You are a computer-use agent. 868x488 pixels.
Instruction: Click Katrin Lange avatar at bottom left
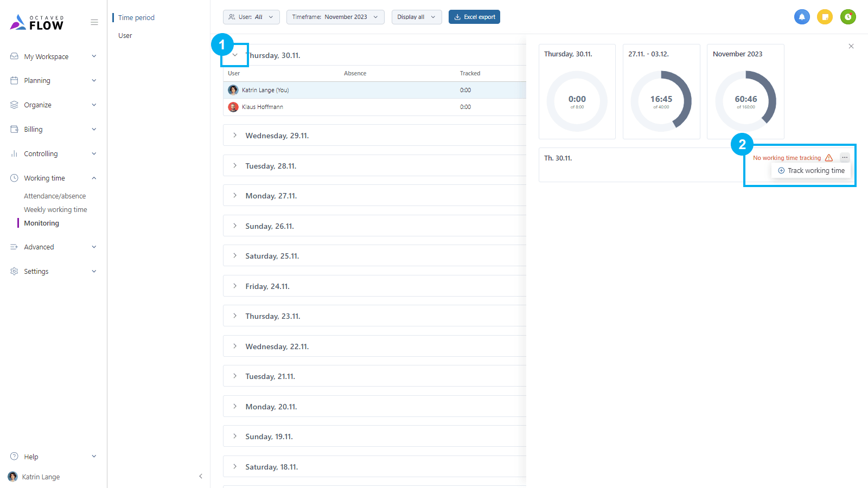click(x=13, y=477)
